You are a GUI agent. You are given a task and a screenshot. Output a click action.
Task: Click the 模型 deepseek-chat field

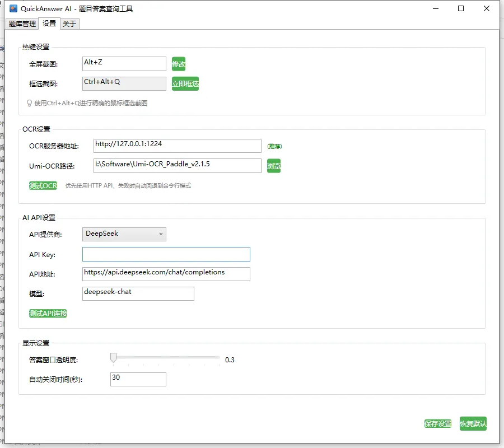(138, 293)
